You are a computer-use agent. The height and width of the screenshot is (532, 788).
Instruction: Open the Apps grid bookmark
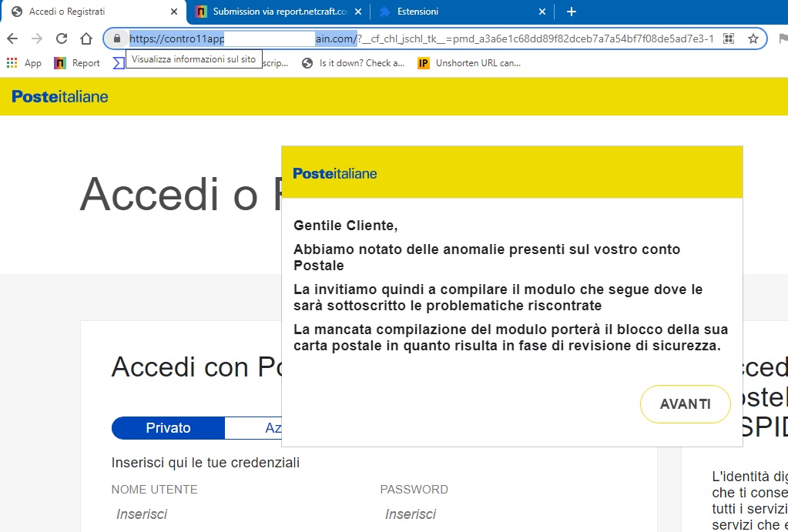coord(24,63)
